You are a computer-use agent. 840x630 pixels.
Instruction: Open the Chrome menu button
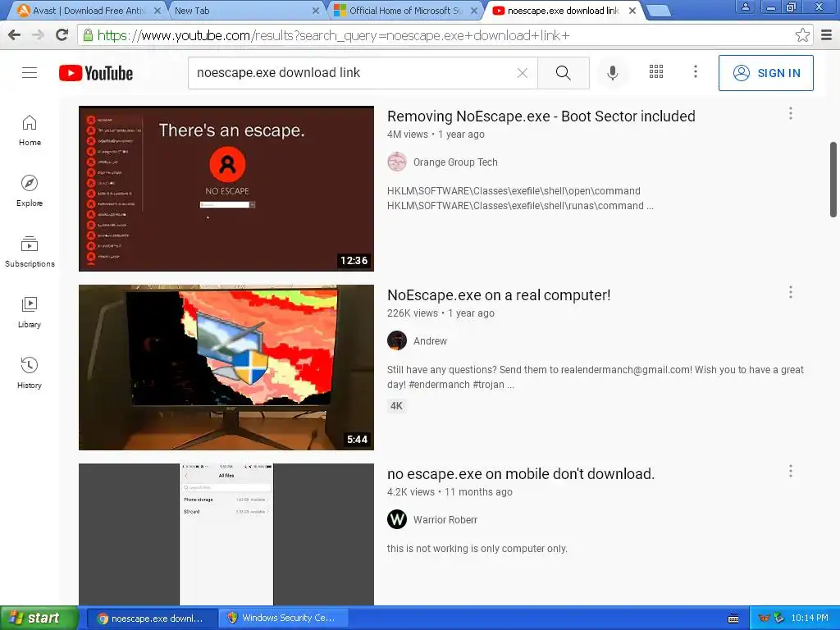tap(827, 34)
